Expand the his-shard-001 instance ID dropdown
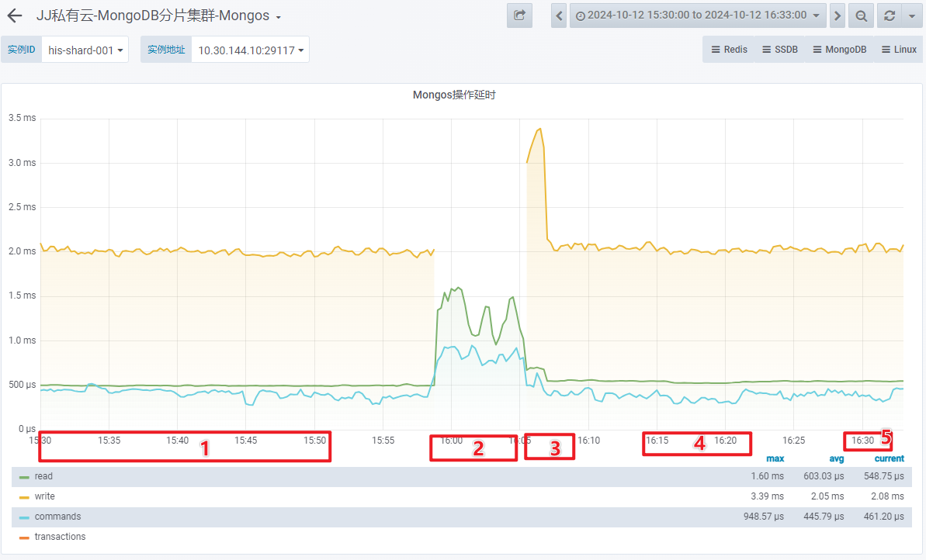Screen dimensions: 926x560 click(x=85, y=50)
